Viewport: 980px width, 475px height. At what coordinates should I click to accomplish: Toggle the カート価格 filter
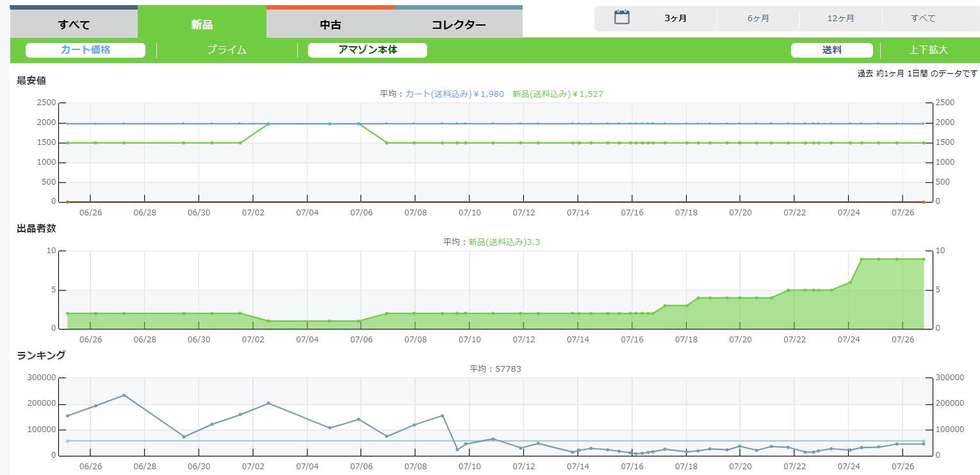[x=85, y=50]
